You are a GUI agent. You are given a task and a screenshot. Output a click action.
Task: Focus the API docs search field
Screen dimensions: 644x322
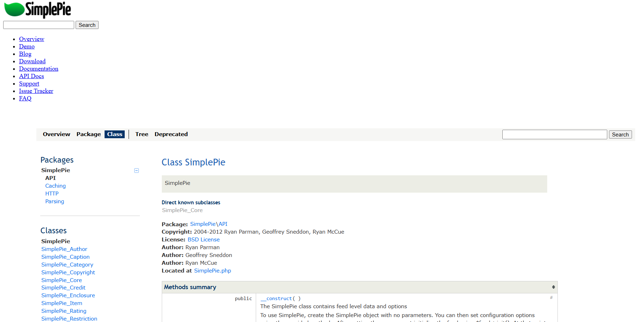tap(554, 135)
